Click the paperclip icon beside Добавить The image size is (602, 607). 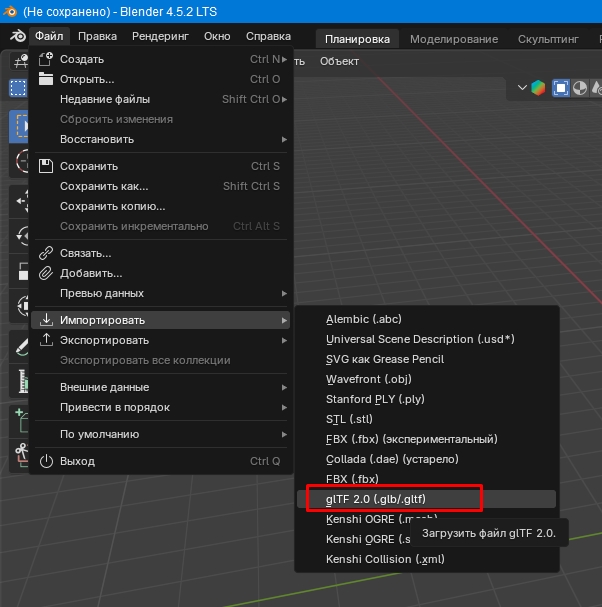(x=46, y=273)
